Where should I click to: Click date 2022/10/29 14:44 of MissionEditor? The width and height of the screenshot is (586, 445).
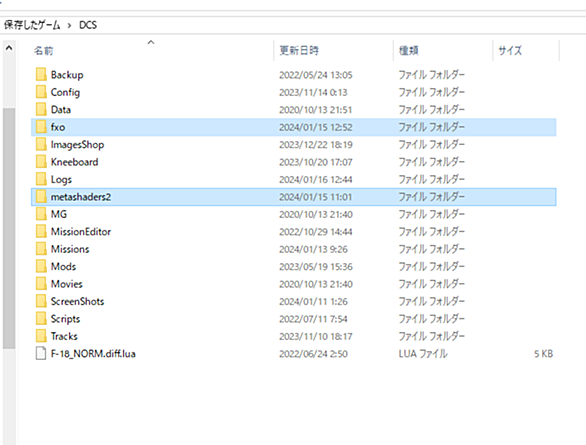click(316, 232)
